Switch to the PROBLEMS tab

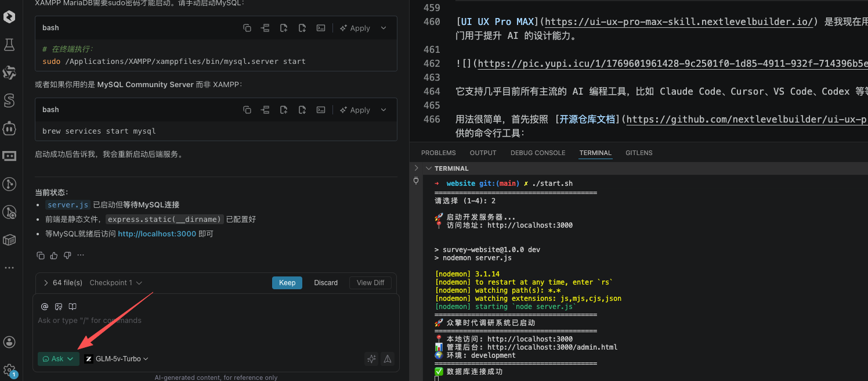click(439, 153)
